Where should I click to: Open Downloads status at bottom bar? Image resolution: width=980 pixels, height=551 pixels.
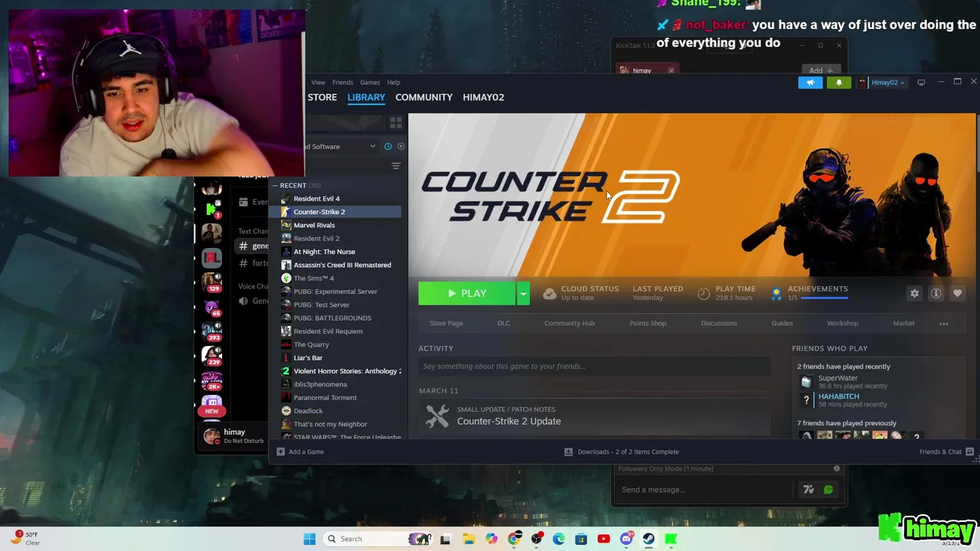coord(622,452)
